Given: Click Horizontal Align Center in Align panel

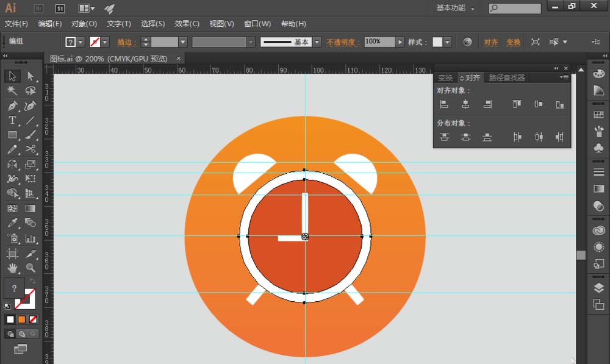Looking at the screenshot, I should tap(465, 104).
